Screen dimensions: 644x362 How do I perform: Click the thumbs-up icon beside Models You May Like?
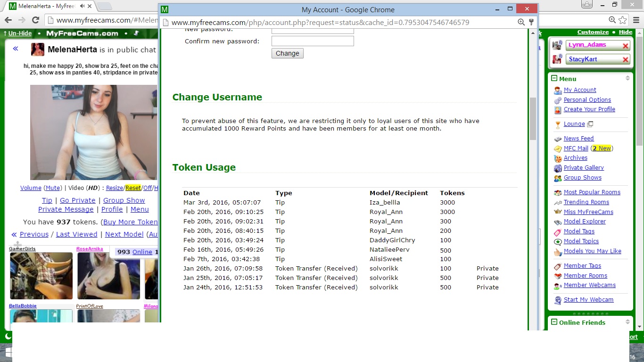point(558,252)
